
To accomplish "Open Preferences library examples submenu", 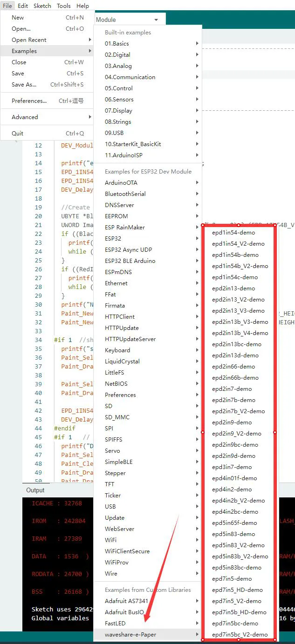I will point(148,395).
